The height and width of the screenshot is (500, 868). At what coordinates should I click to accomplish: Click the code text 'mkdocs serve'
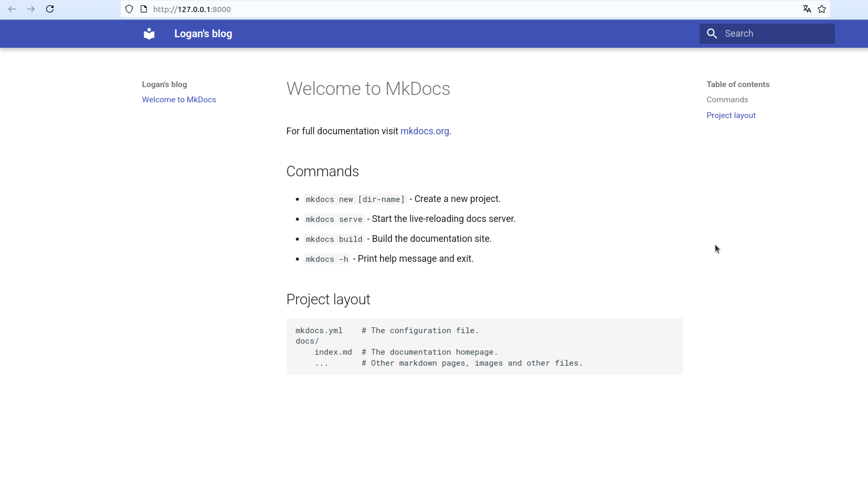334,219
